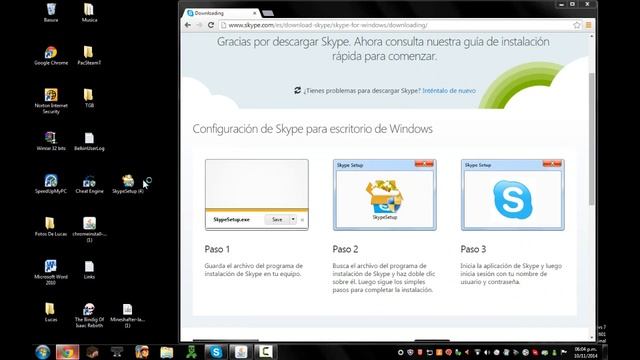This screenshot has width=640, height=360.
Task: Click the page's vertical scrollbar thumb
Action: pyautogui.click(x=591, y=139)
